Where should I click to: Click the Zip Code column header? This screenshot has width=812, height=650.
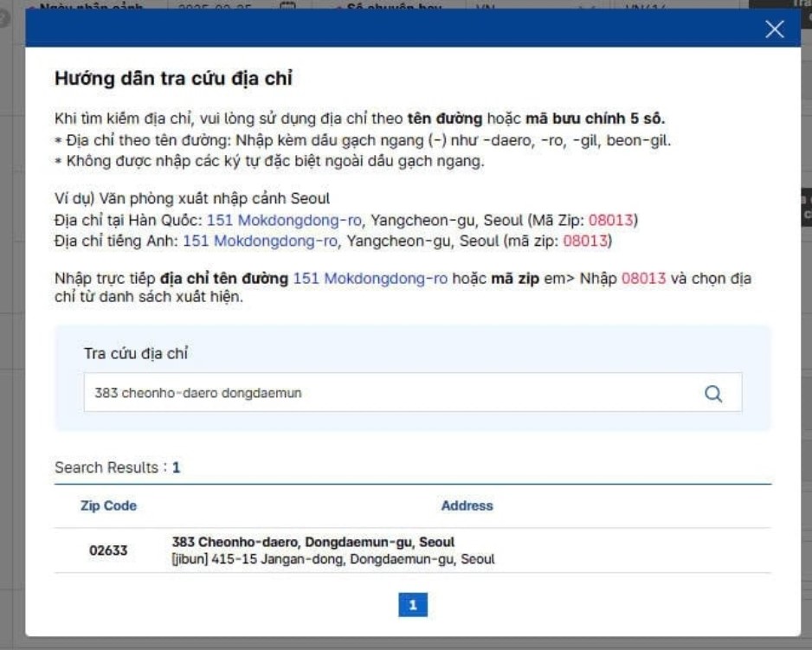click(x=108, y=505)
